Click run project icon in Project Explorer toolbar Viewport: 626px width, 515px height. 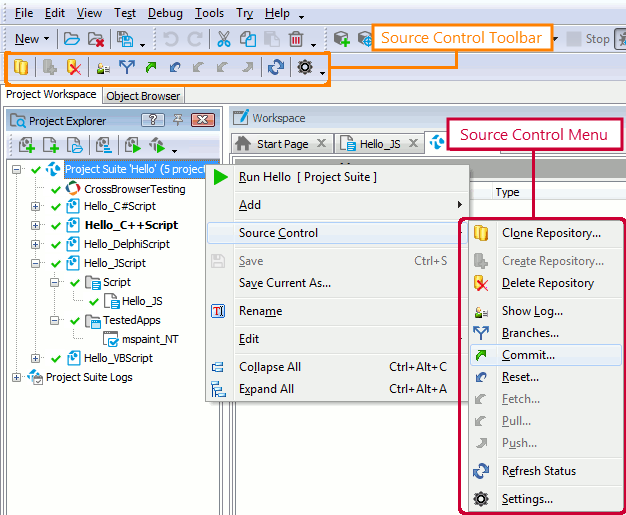click(x=133, y=145)
